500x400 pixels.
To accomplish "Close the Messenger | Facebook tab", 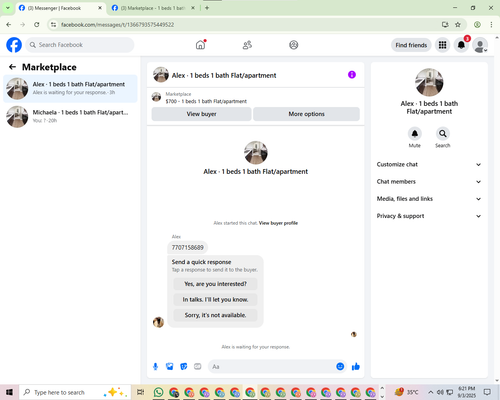I will 100,8.
